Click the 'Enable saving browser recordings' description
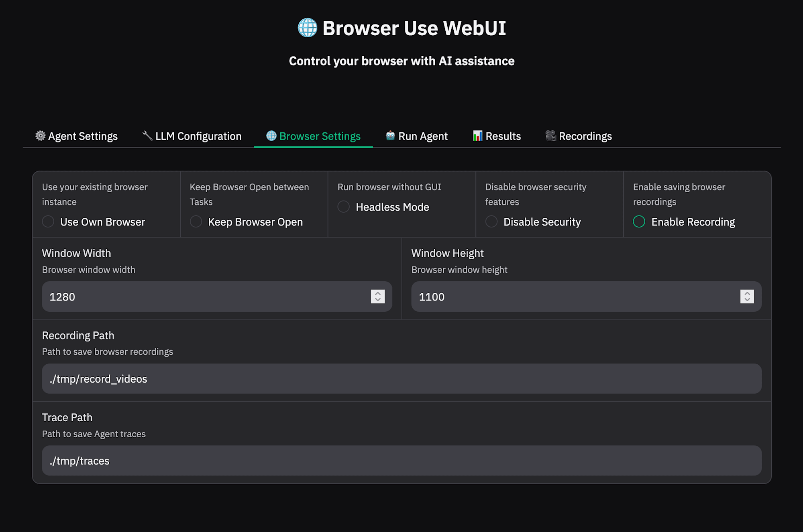Screen dimensions: 803x532 pos(679,195)
